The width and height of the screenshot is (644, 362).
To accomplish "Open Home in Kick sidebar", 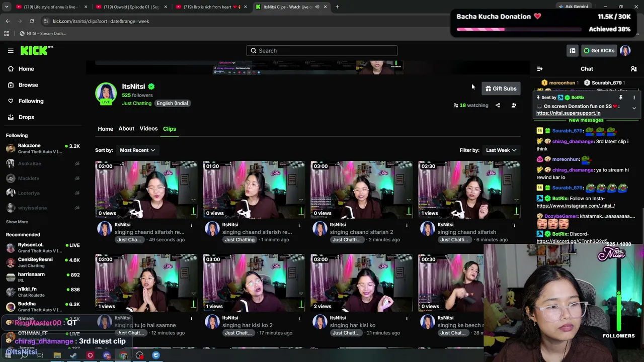I will pos(26,69).
